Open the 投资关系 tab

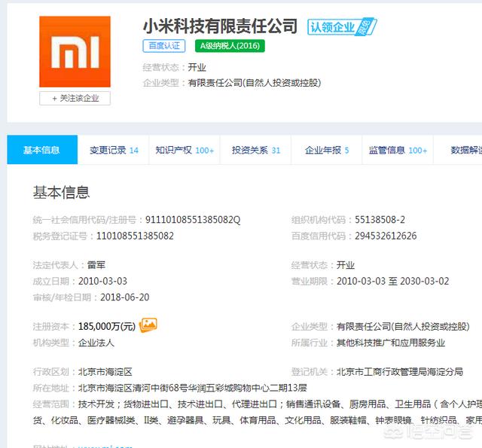256,150
